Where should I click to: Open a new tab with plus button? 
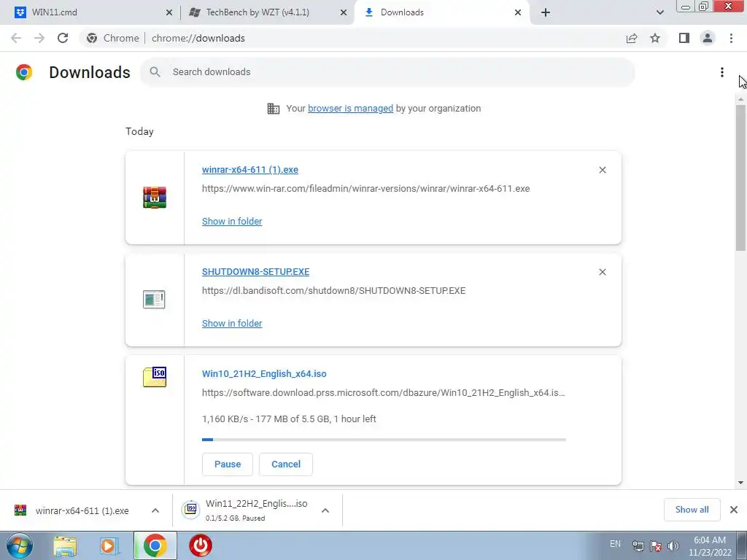(x=546, y=12)
